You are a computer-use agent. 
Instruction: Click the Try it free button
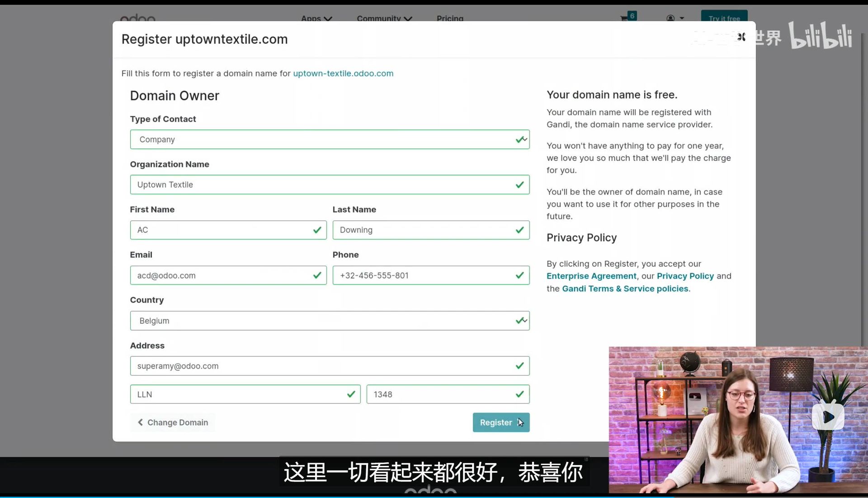pyautogui.click(x=724, y=16)
